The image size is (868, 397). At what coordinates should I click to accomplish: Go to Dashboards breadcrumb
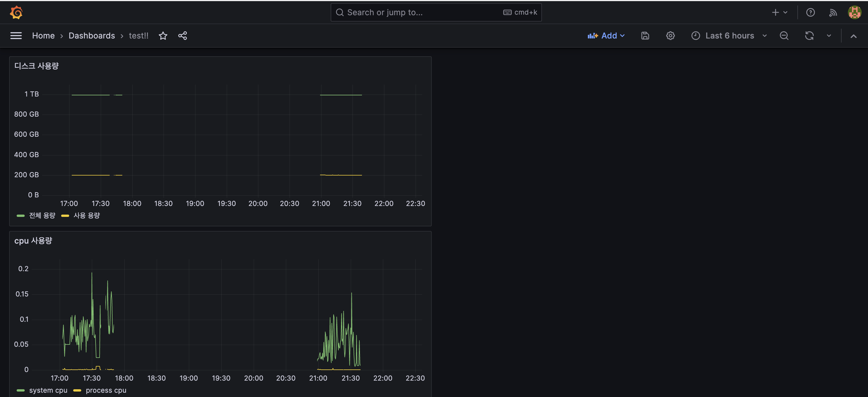coord(92,36)
